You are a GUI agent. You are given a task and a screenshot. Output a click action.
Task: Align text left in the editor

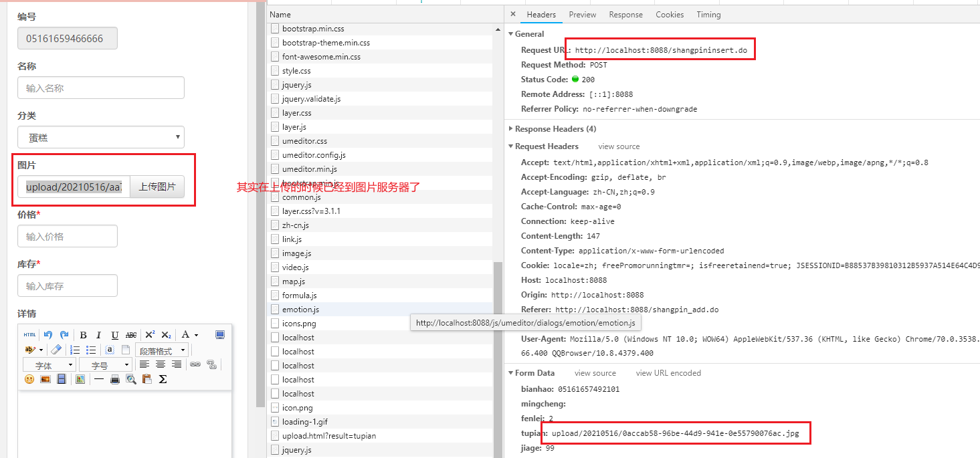144,364
